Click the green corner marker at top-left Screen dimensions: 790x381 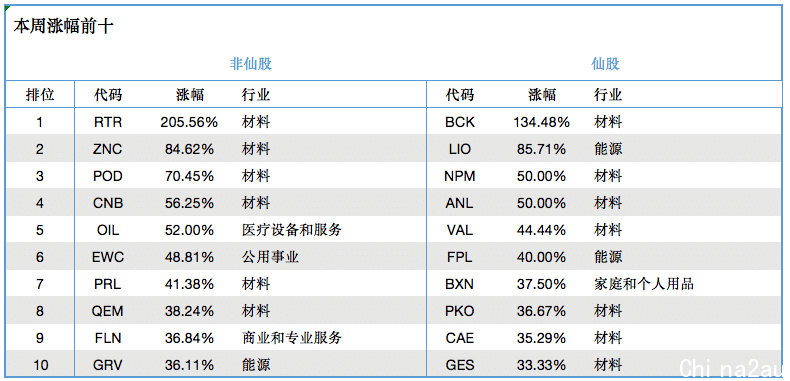coord(7,7)
